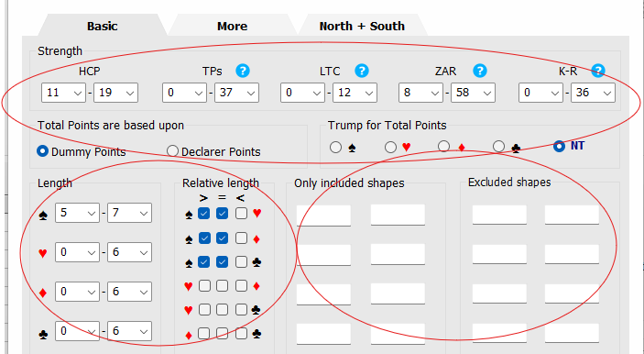Expand K-R minimum dropdown showing 0
Viewport: 644px width, 354px height.
pos(540,93)
